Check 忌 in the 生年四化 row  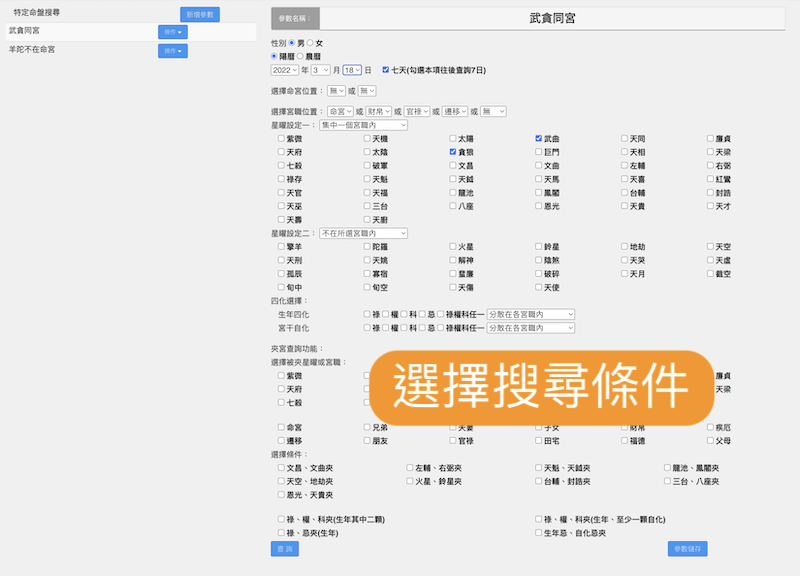coord(422,314)
